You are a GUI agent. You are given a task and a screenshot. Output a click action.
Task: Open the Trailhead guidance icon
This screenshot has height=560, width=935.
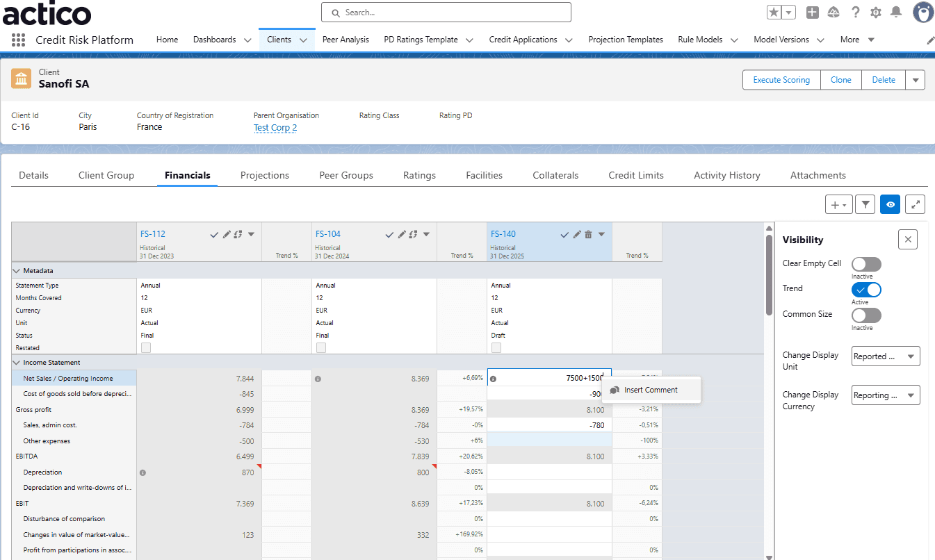(834, 13)
